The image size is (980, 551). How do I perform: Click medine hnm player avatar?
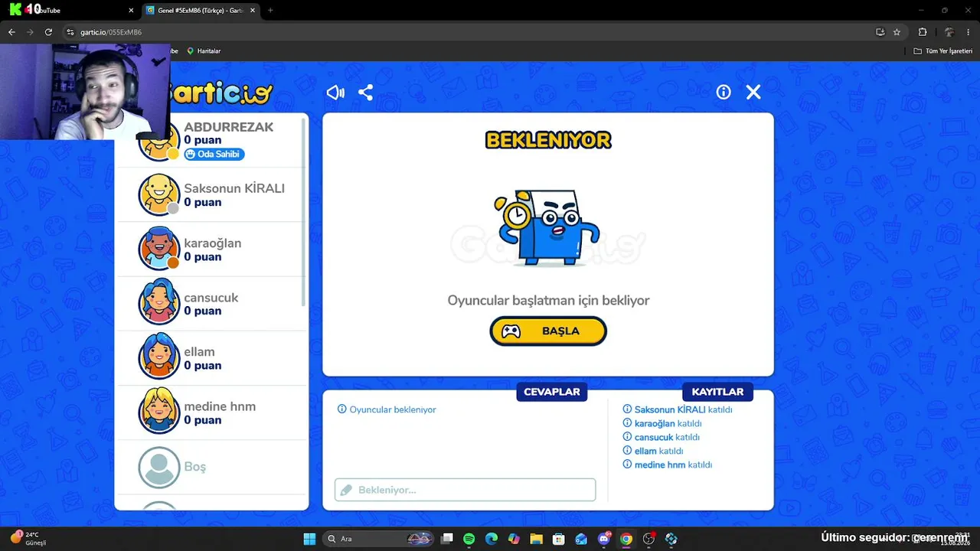(x=159, y=412)
